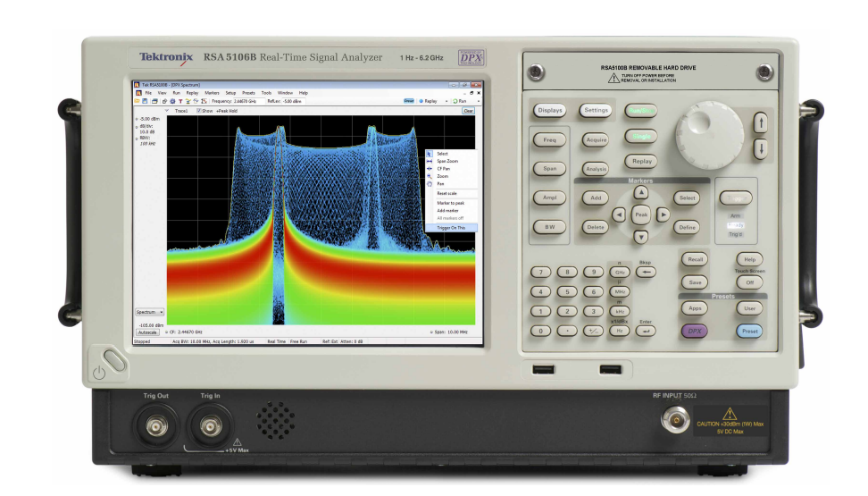Push the Enter arrow key on keypad
Image resolution: width=868 pixels, height=496 pixels.
[646, 331]
